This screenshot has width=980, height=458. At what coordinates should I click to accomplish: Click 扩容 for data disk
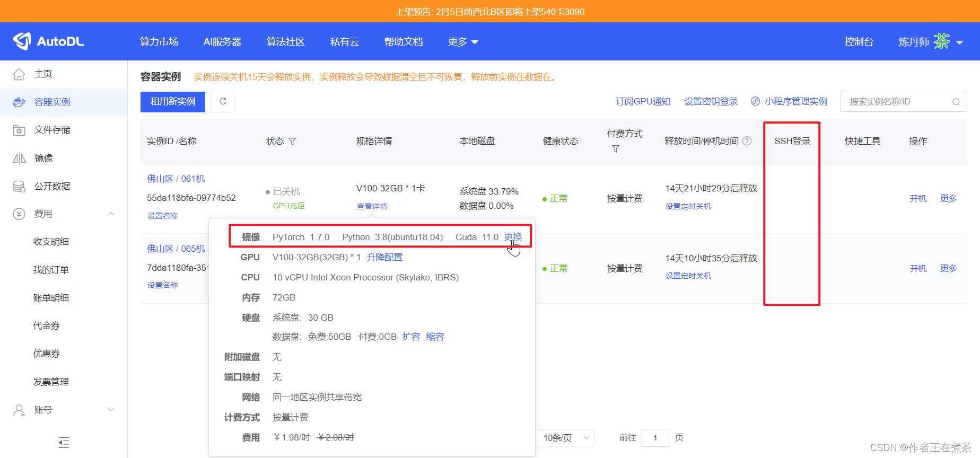[x=411, y=337]
